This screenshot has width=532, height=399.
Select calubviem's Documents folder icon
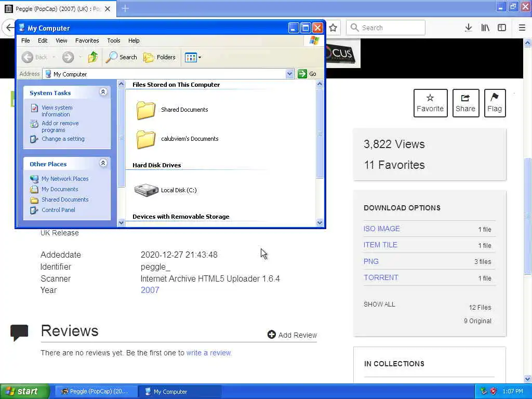click(x=146, y=139)
